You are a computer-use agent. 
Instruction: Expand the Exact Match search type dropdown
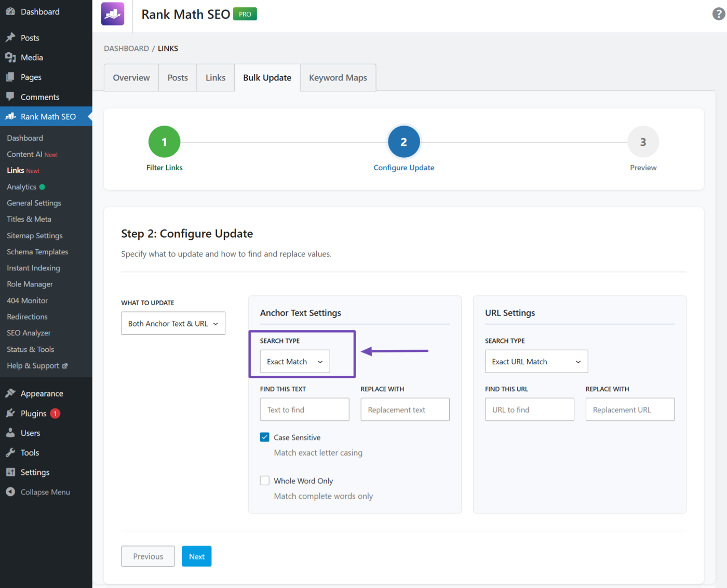[x=294, y=362]
